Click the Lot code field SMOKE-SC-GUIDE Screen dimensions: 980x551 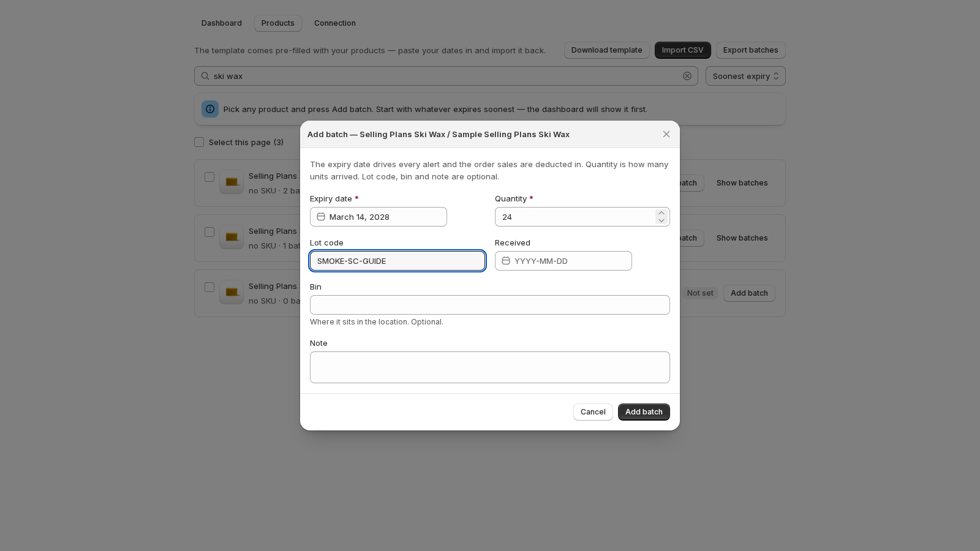click(x=398, y=261)
